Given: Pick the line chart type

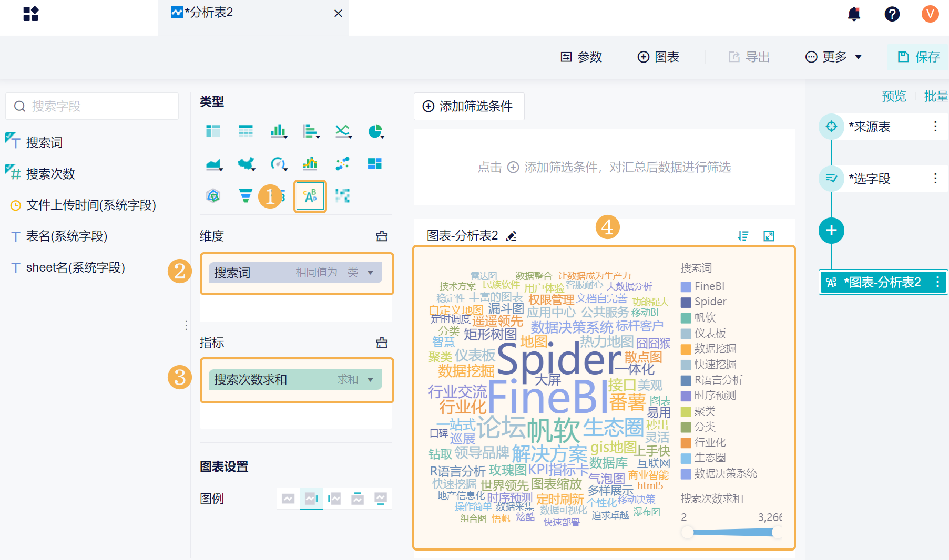Looking at the screenshot, I should pos(343,131).
